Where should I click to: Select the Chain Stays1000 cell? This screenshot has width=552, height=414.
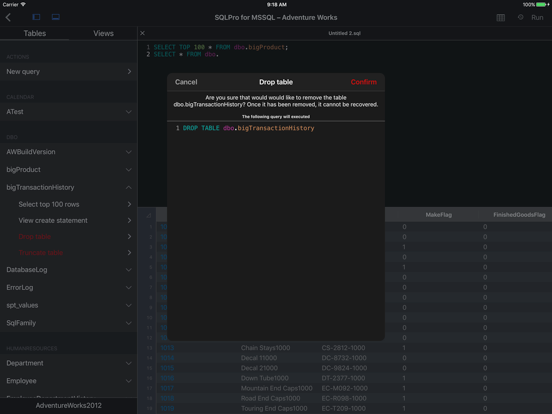click(x=265, y=348)
